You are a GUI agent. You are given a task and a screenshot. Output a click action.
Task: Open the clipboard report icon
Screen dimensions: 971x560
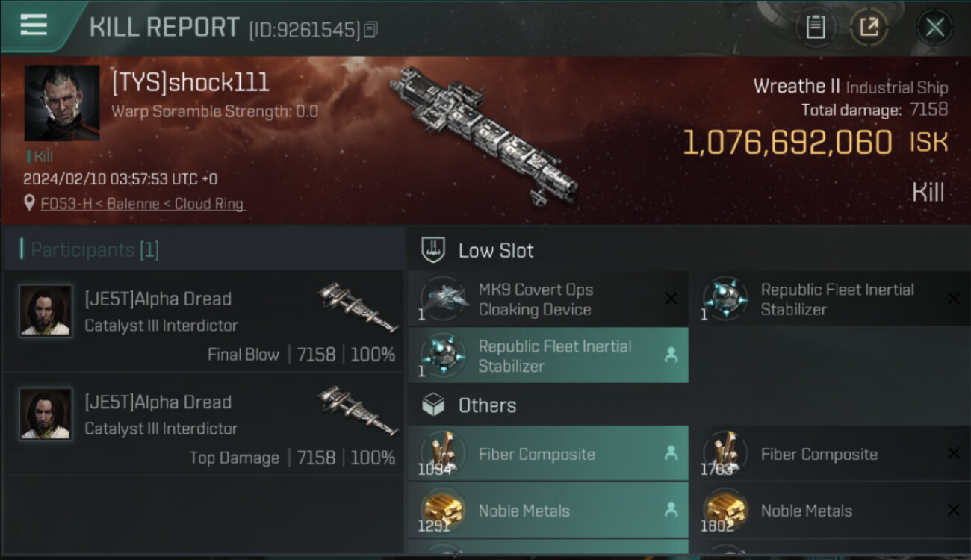816,28
